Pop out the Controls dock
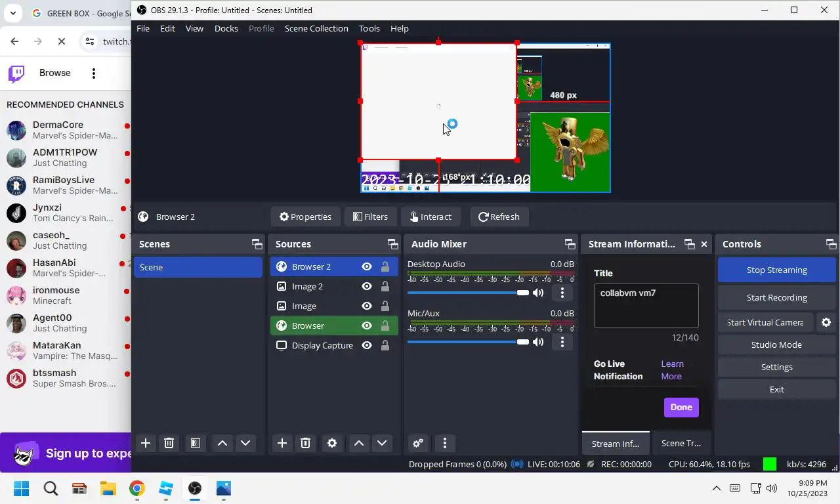 tap(831, 244)
